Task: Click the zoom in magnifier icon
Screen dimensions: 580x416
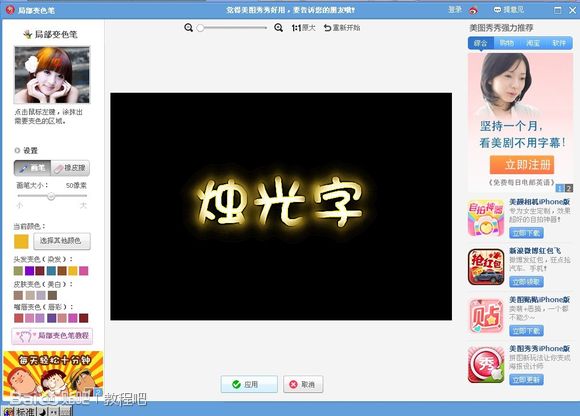Action: 279,28
